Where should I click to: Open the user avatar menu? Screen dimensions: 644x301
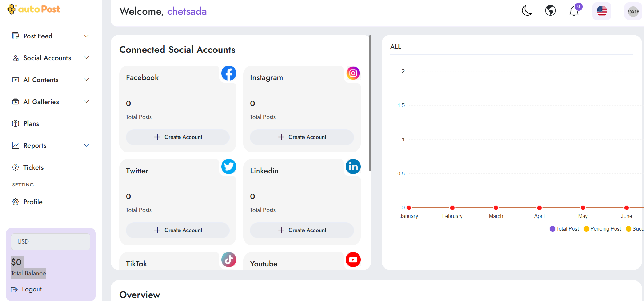633,12
